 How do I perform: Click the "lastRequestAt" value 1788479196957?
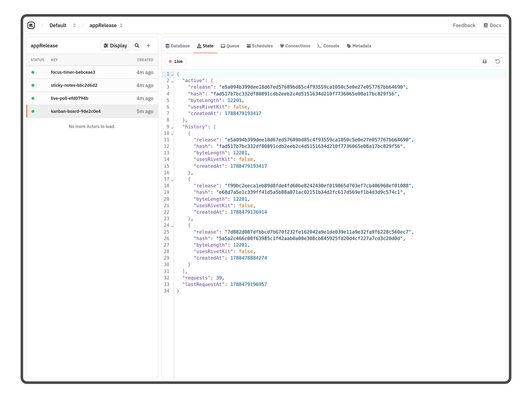coord(249,284)
